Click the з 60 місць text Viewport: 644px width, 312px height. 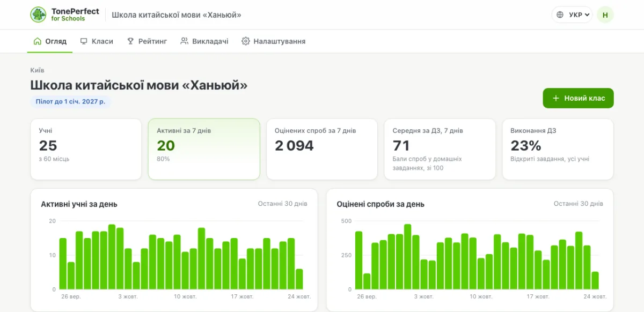click(x=54, y=159)
